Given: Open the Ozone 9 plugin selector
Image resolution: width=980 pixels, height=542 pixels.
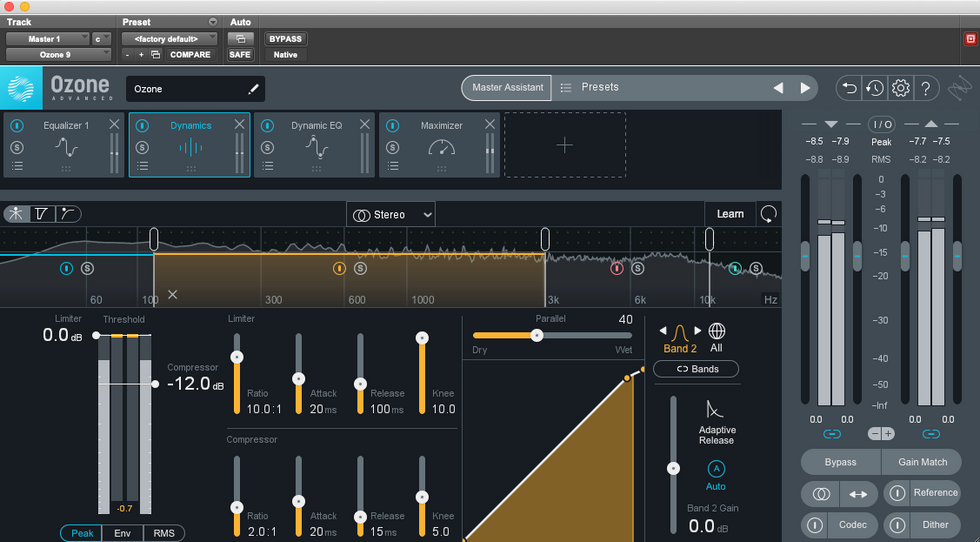Looking at the screenshot, I should [x=58, y=54].
